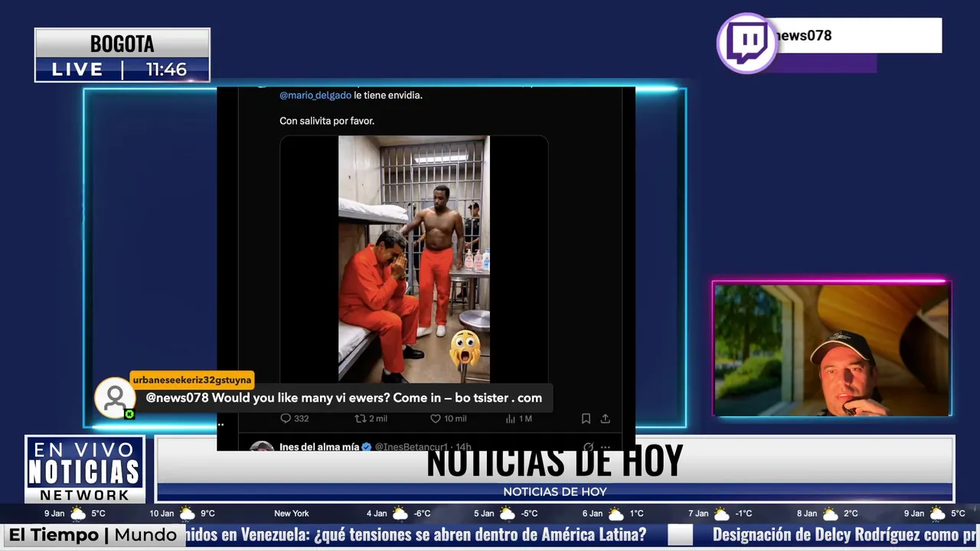Click the 7 Jan -1°C forecast
The image size is (980, 551).
720,514
